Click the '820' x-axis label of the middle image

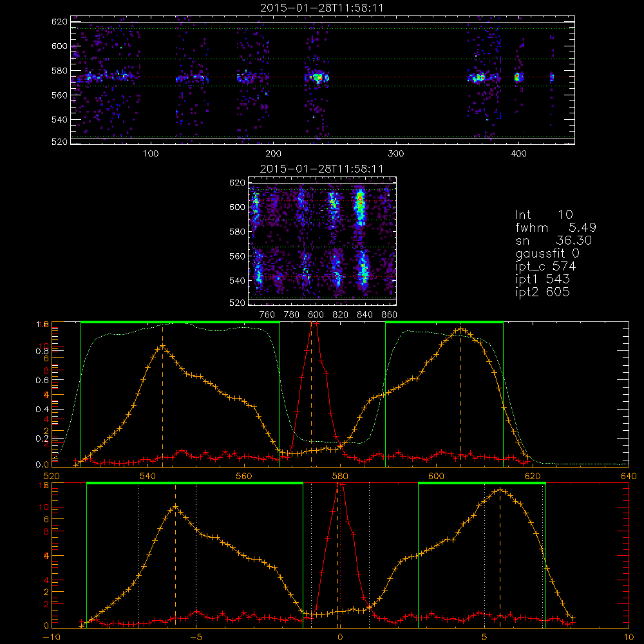[x=341, y=315]
